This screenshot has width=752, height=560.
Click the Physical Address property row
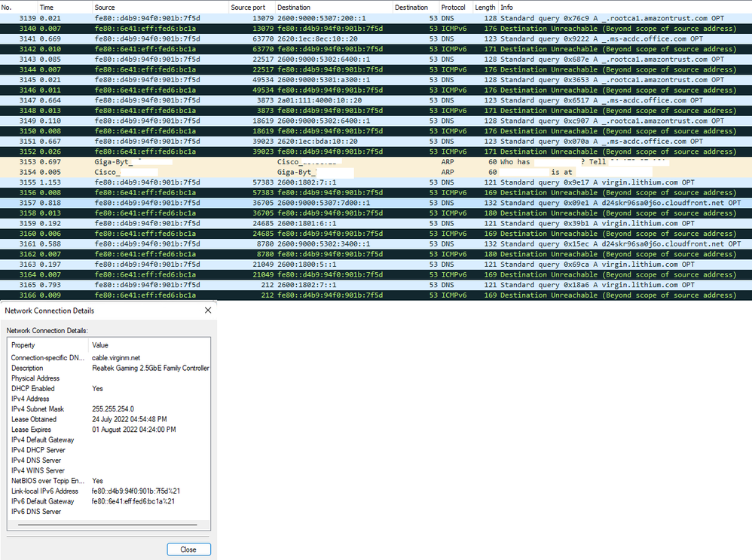[109, 378]
